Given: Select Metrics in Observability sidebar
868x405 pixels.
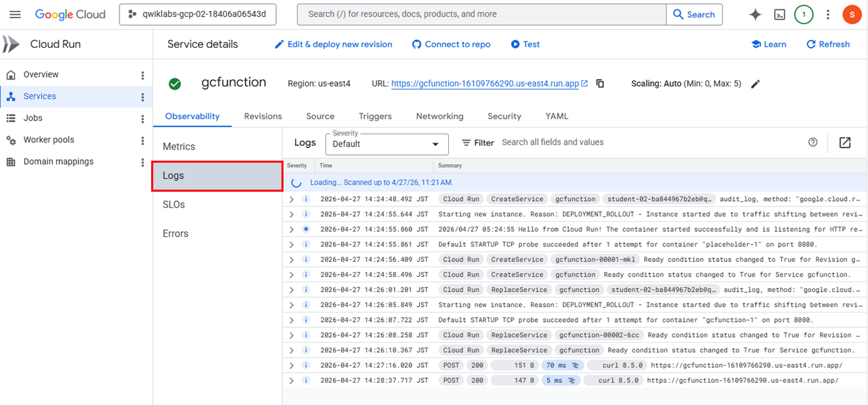Looking at the screenshot, I should (179, 146).
